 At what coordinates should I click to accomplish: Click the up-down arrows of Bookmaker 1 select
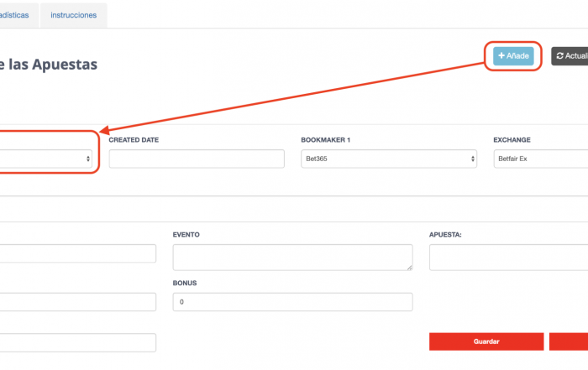coord(472,159)
